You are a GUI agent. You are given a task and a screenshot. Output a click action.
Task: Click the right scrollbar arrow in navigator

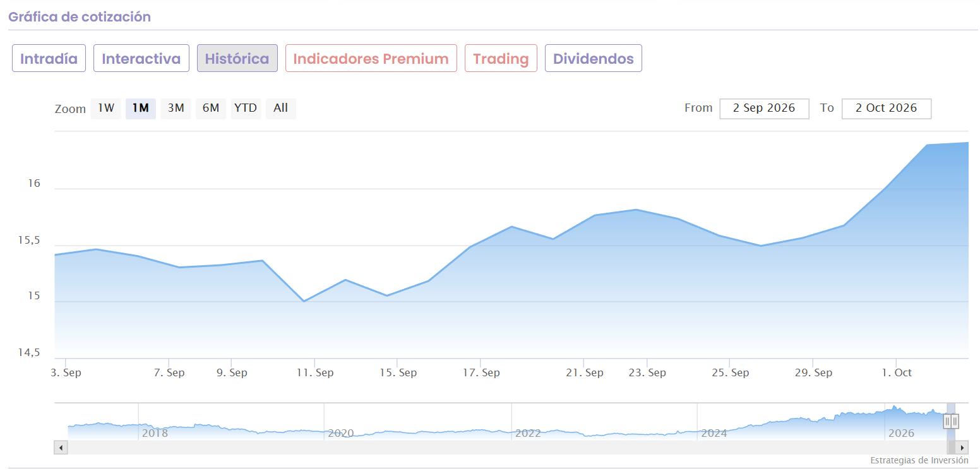click(962, 448)
